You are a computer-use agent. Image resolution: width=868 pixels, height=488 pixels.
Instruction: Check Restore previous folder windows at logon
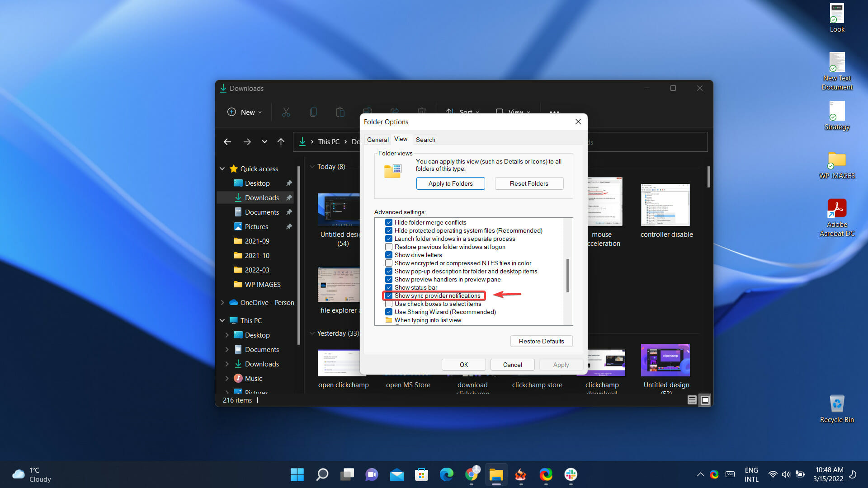pos(389,247)
